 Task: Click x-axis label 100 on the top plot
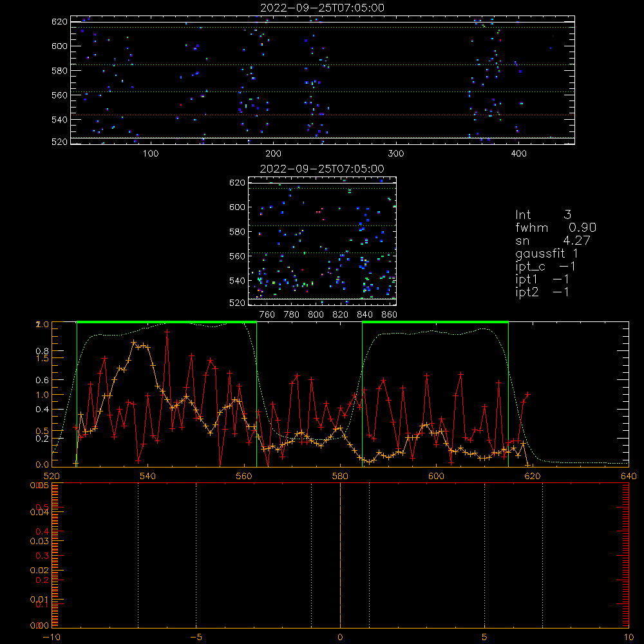coord(151,154)
